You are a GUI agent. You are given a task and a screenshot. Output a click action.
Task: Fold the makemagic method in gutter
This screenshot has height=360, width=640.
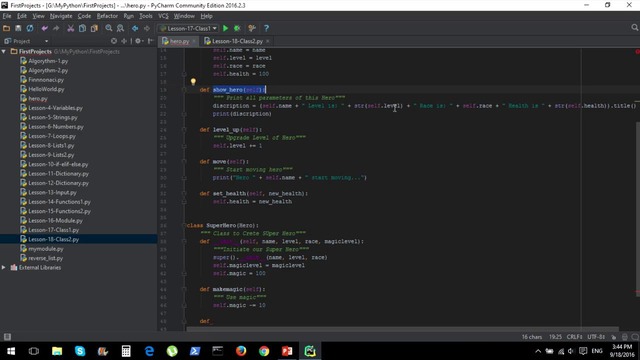click(x=184, y=289)
